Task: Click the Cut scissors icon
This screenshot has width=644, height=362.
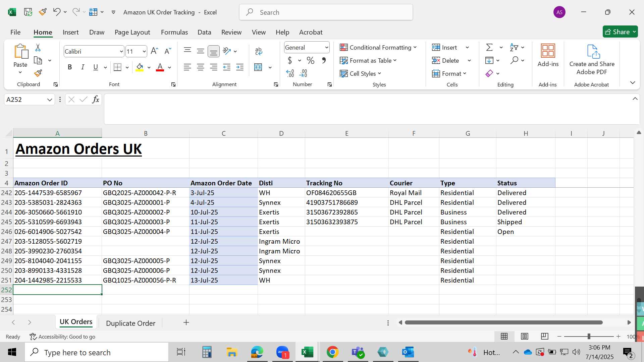Action: [38, 48]
